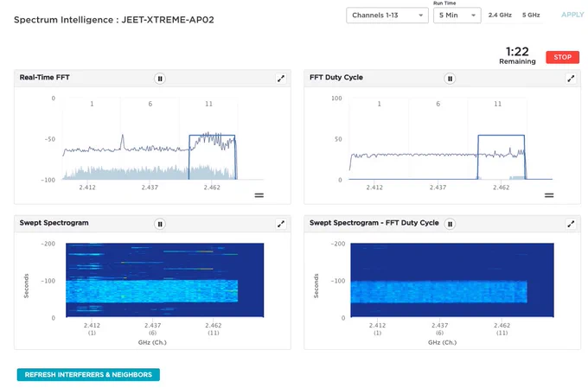Click the Swept Spectrogram panel title
Viewport: 588px width, 388px height.
[x=54, y=223]
